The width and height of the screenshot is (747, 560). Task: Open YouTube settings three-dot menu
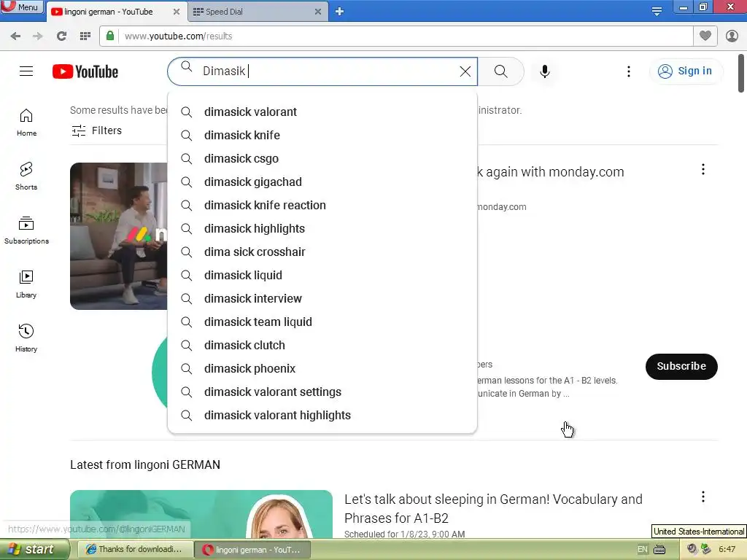coord(629,71)
